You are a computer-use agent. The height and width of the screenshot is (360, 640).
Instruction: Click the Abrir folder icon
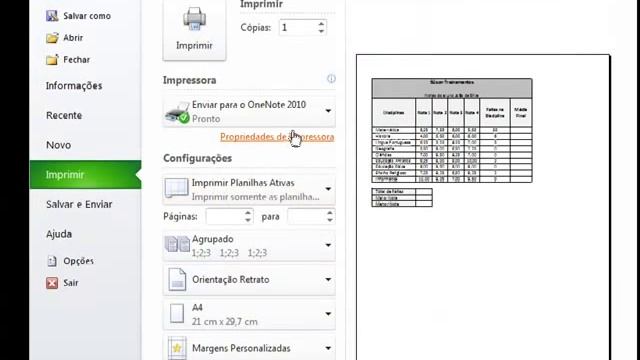pos(52,38)
